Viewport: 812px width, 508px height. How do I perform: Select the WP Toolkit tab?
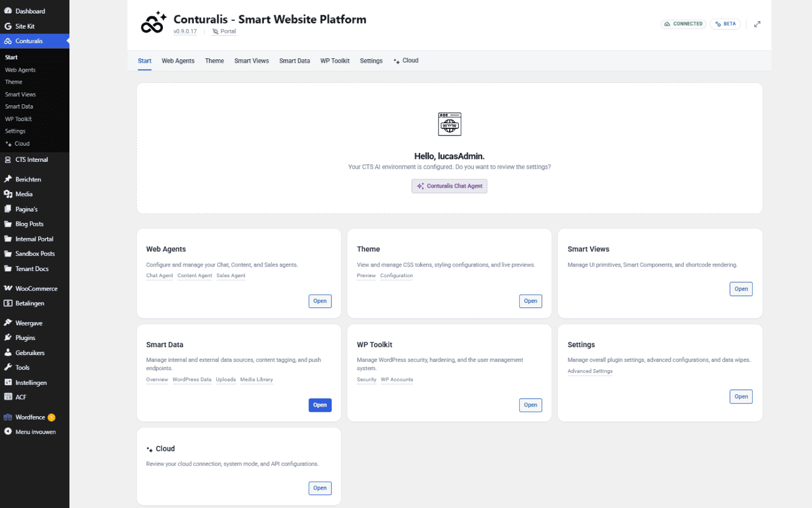[x=335, y=61]
